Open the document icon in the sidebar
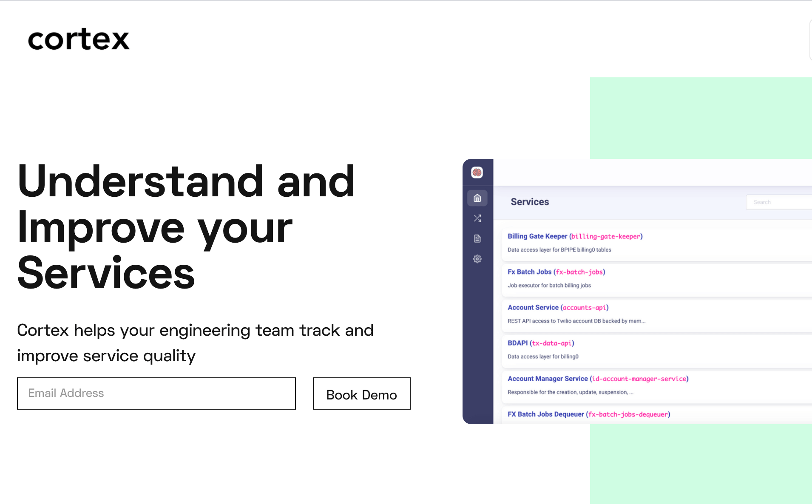Image resolution: width=812 pixels, height=504 pixels. (x=477, y=238)
